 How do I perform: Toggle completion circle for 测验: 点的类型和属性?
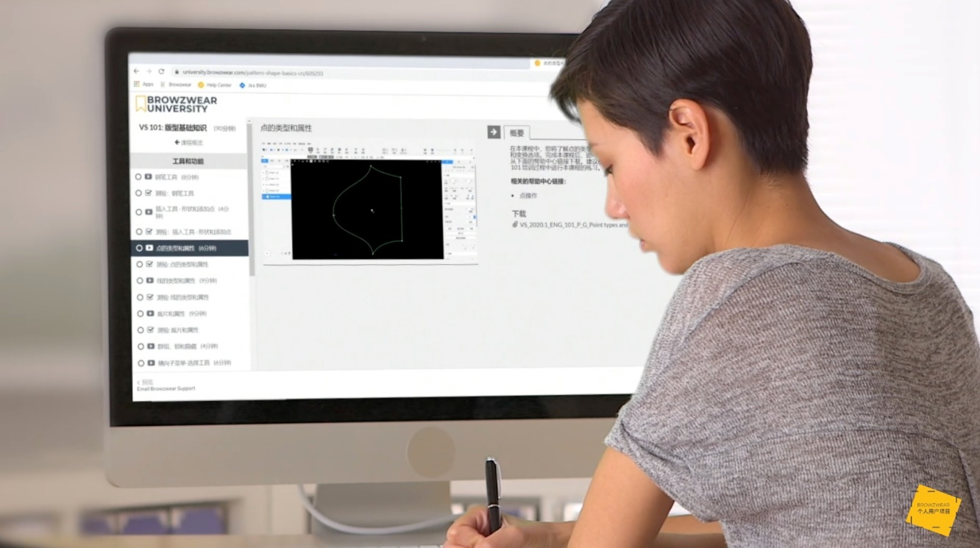point(138,264)
